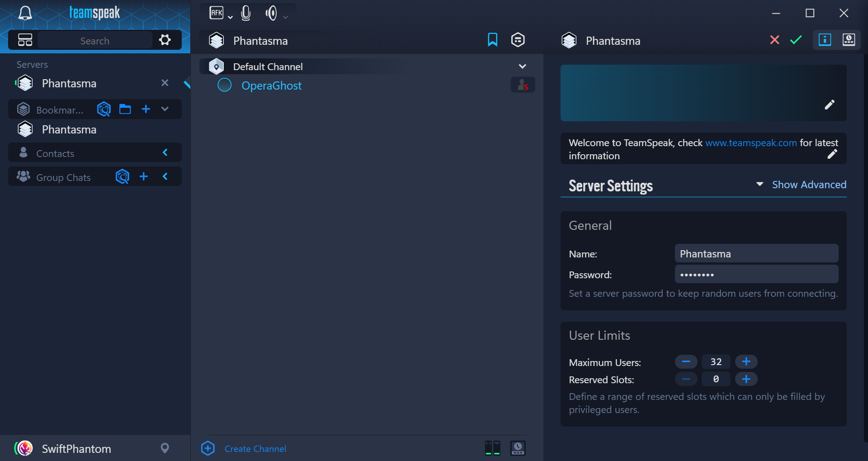Viewport: 868px width, 461px height.
Task: Increase Maximum Users with plus button
Action: tap(746, 361)
